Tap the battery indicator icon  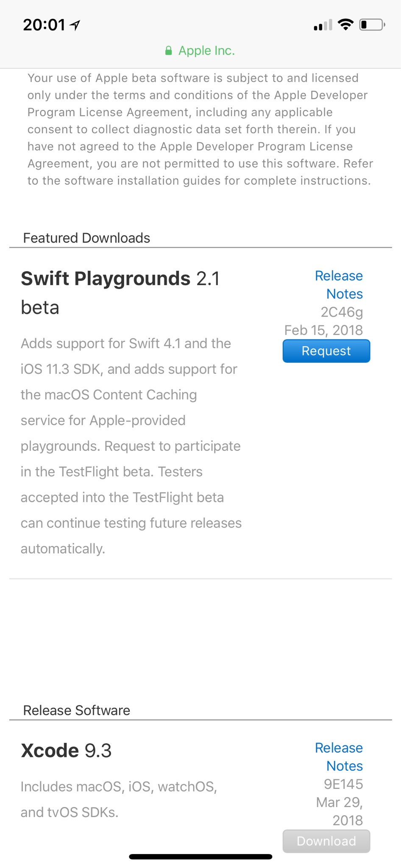pos(372,25)
